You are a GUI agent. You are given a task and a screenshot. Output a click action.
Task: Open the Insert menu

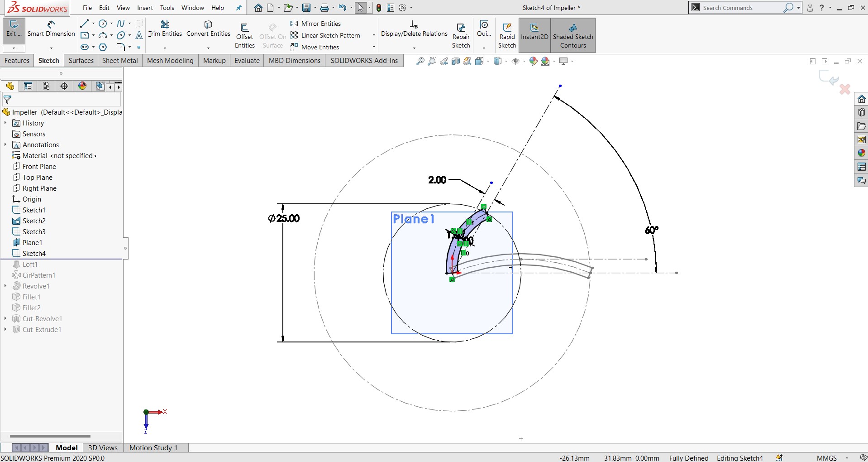coord(145,8)
